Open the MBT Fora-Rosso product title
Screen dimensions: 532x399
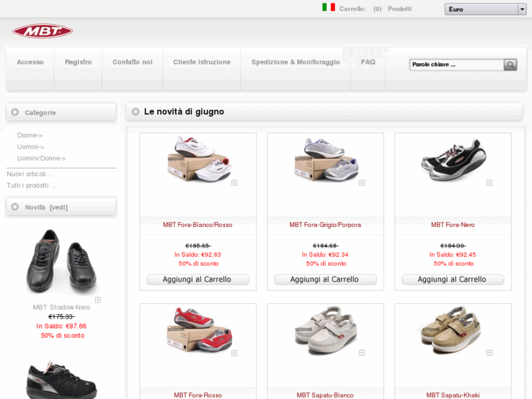(198, 395)
